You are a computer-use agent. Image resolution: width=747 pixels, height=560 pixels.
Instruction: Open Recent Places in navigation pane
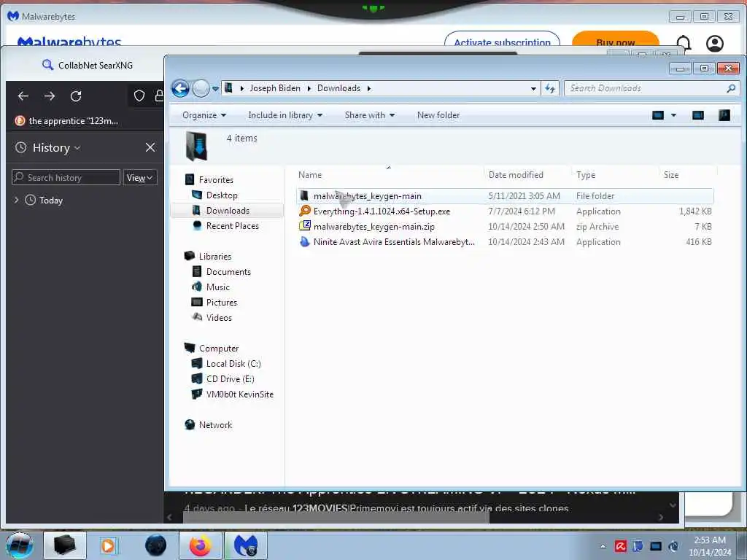tap(233, 226)
